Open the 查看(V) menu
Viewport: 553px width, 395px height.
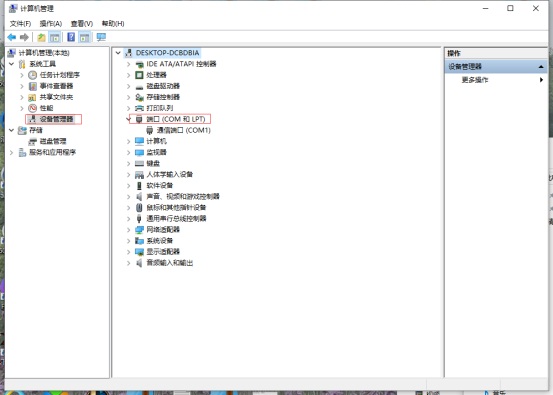click(81, 24)
